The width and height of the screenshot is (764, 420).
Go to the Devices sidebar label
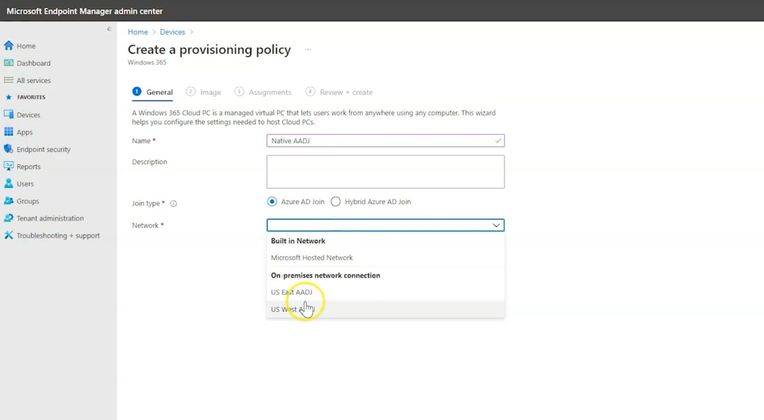[28, 115]
